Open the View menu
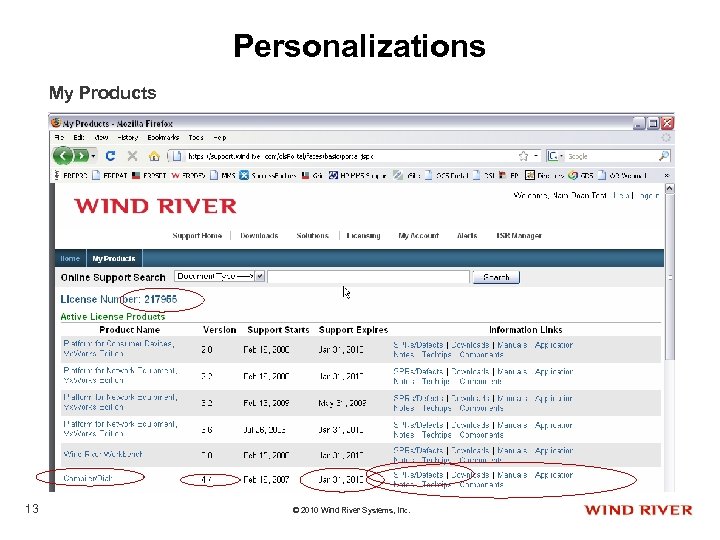 click(101, 137)
